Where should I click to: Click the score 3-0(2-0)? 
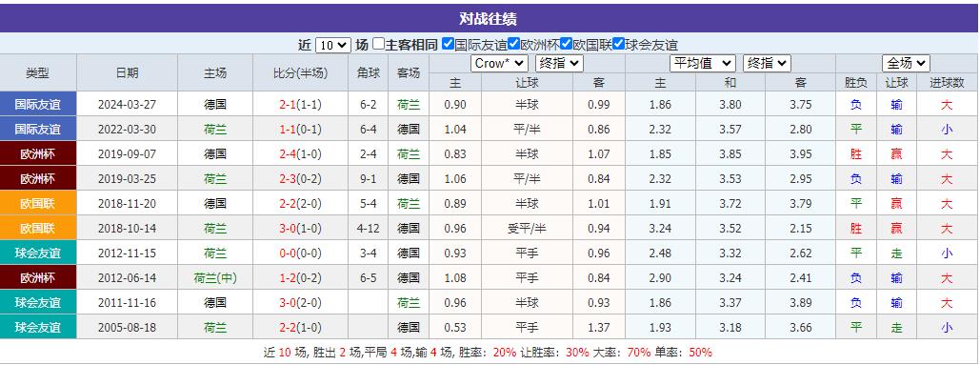click(x=301, y=303)
